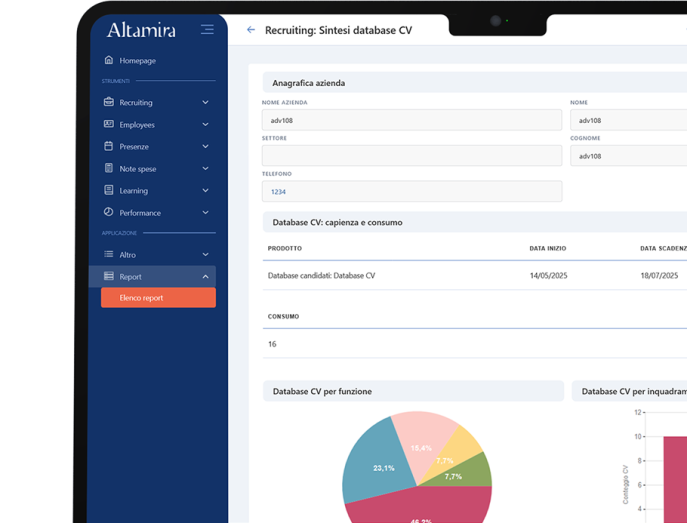This screenshot has height=523, width=687.
Task: Expand the Presenze menu chevron
Action: pyautogui.click(x=205, y=146)
